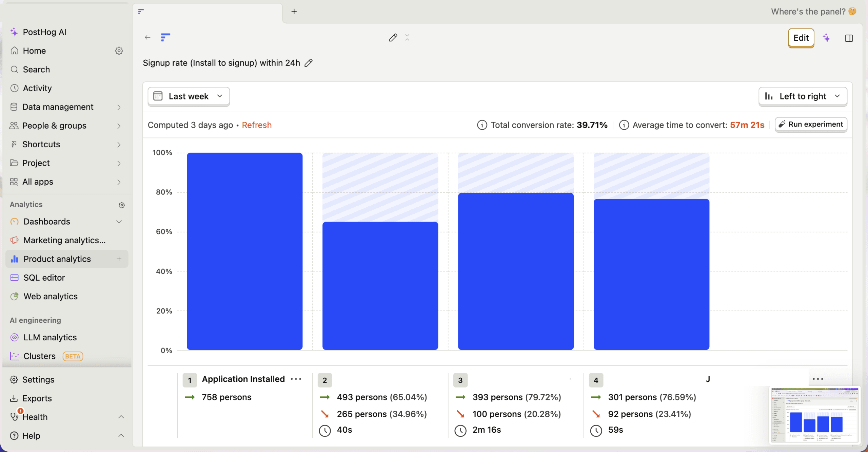The height and width of the screenshot is (452, 868).
Task: Open conversion rate info icon
Action: pyautogui.click(x=482, y=125)
